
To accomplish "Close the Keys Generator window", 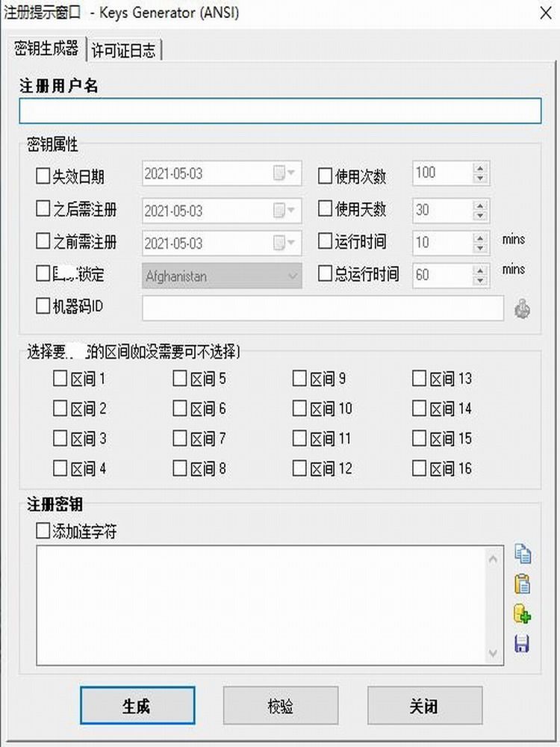I will point(546,13).
